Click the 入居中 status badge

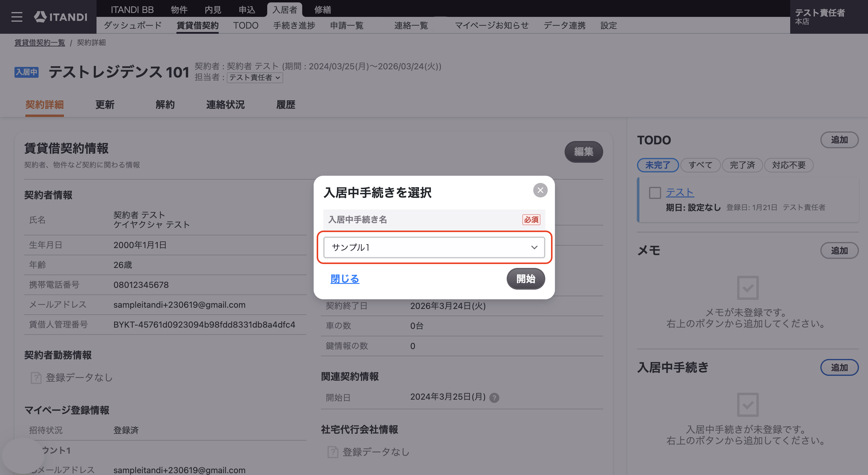pos(26,72)
